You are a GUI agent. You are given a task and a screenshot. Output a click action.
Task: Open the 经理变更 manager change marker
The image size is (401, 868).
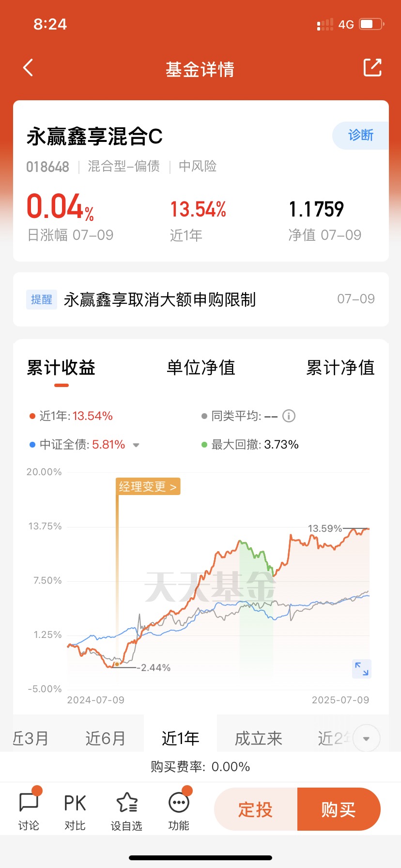click(x=148, y=487)
